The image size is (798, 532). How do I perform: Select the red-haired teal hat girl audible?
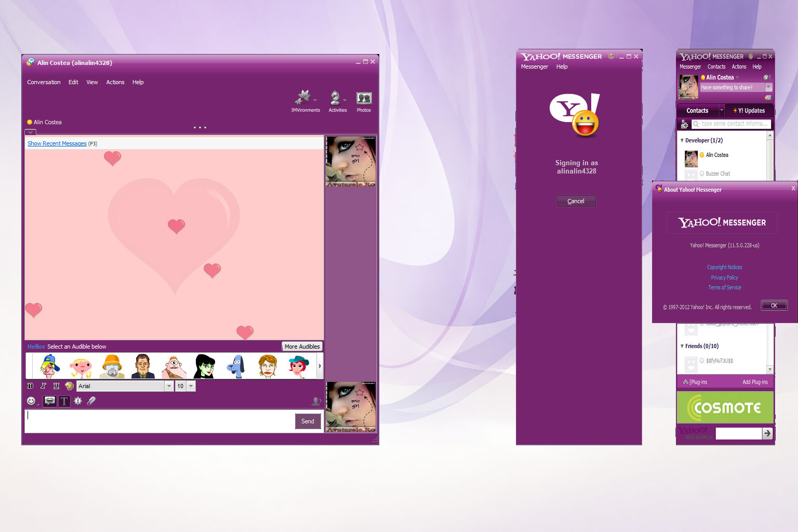pyautogui.click(x=299, y=366)
